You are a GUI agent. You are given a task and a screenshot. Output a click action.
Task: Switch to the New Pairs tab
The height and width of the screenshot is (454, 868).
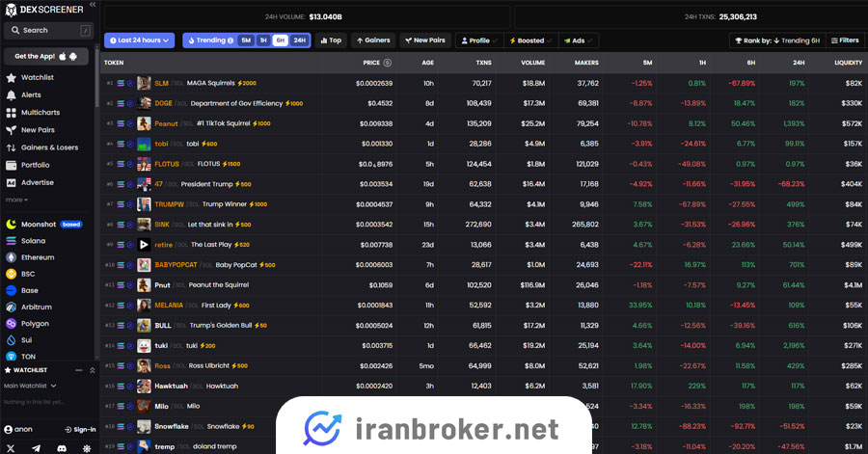(x=425, y=40)
